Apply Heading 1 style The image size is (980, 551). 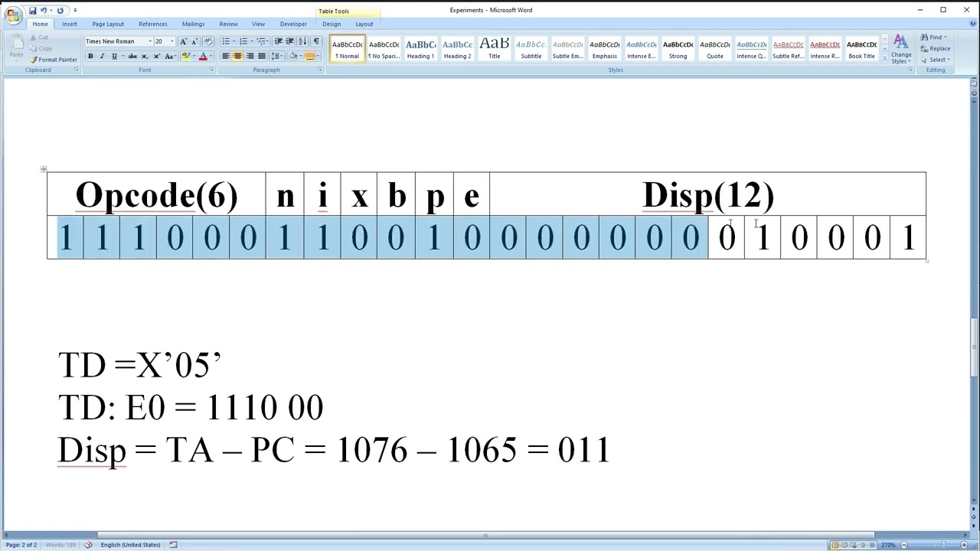[420, 50]
